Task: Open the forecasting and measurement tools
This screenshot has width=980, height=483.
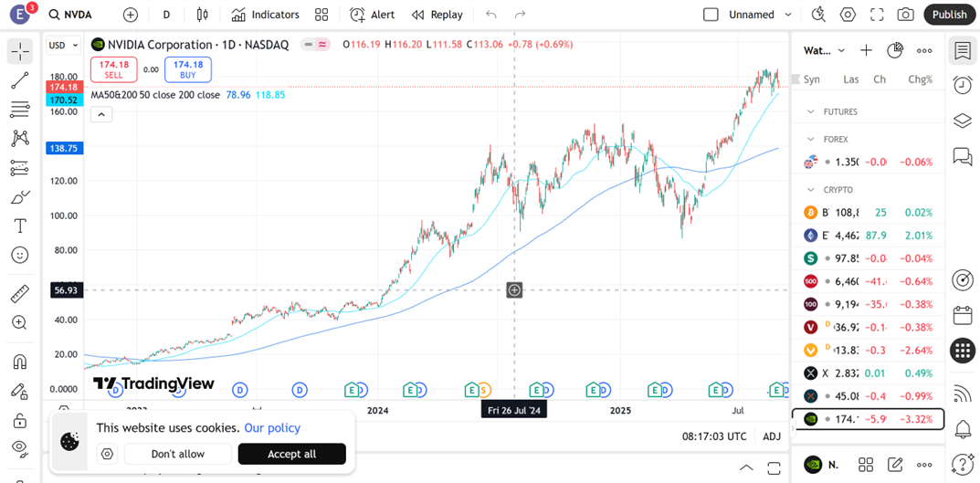Action: [x=20, y=167]
